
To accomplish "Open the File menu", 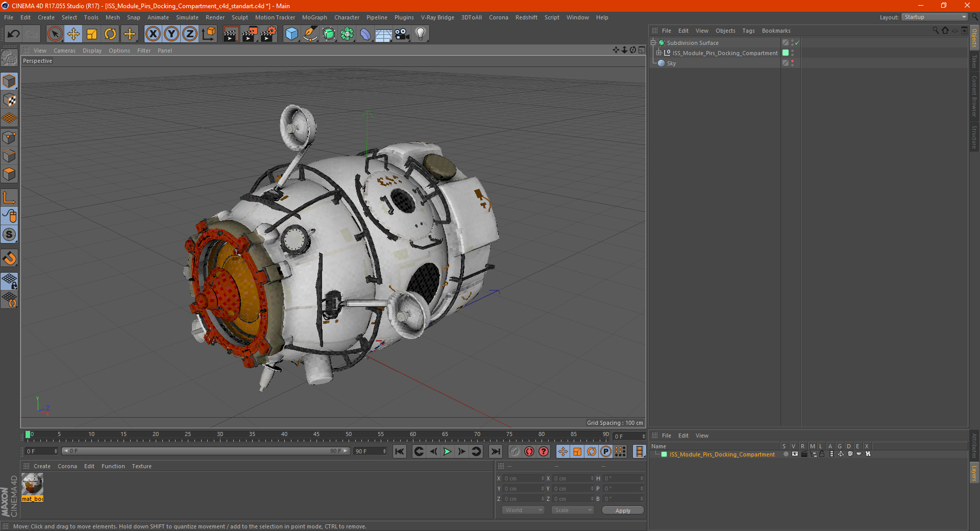I will pos(9,17).
